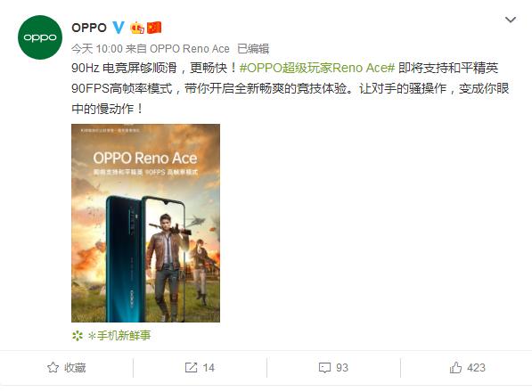Enlarge the OPPO Reno Ace poster image

(x=145, y=223)
